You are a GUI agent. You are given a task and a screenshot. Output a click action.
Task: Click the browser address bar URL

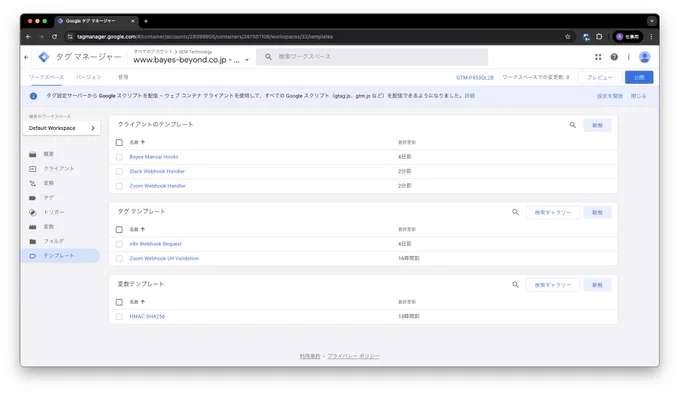tap(205, 37)
